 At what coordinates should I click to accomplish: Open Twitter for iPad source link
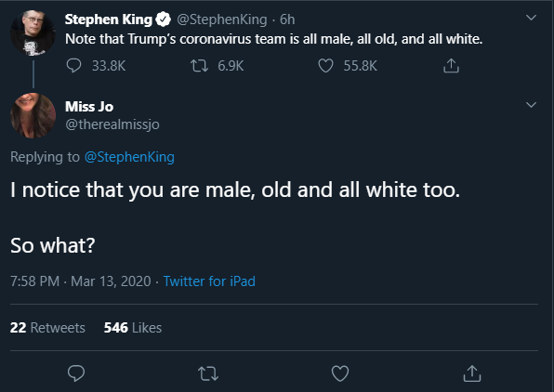click(x=209, y=281)
